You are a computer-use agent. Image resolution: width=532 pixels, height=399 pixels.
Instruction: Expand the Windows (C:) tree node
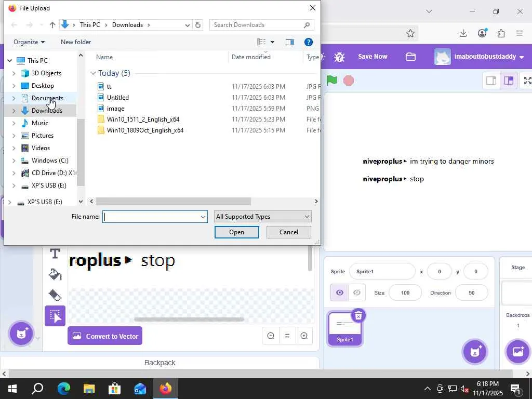click(x=14, y=161)
